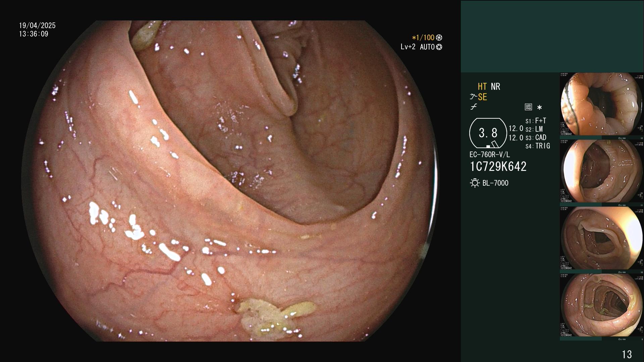Click the tone curve icon below SE
644x362 pixels.
tap(474, 107)
